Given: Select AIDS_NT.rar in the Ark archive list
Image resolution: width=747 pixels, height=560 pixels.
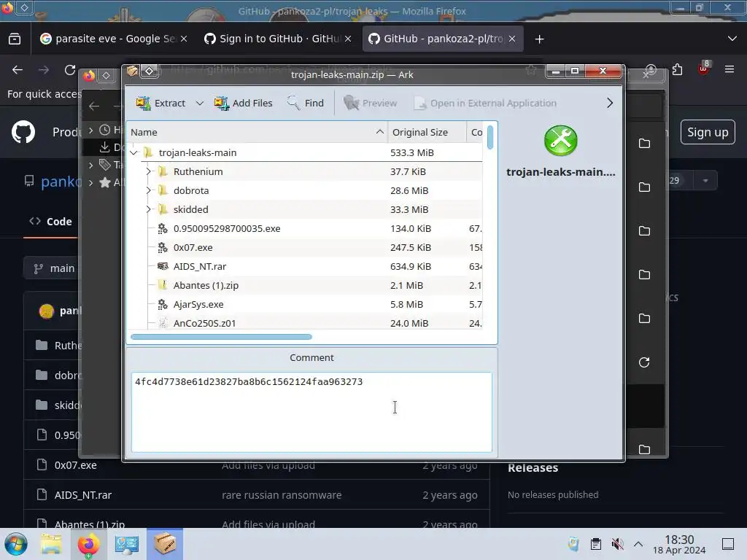Looking at the screenshot, I should coord(305,267).
